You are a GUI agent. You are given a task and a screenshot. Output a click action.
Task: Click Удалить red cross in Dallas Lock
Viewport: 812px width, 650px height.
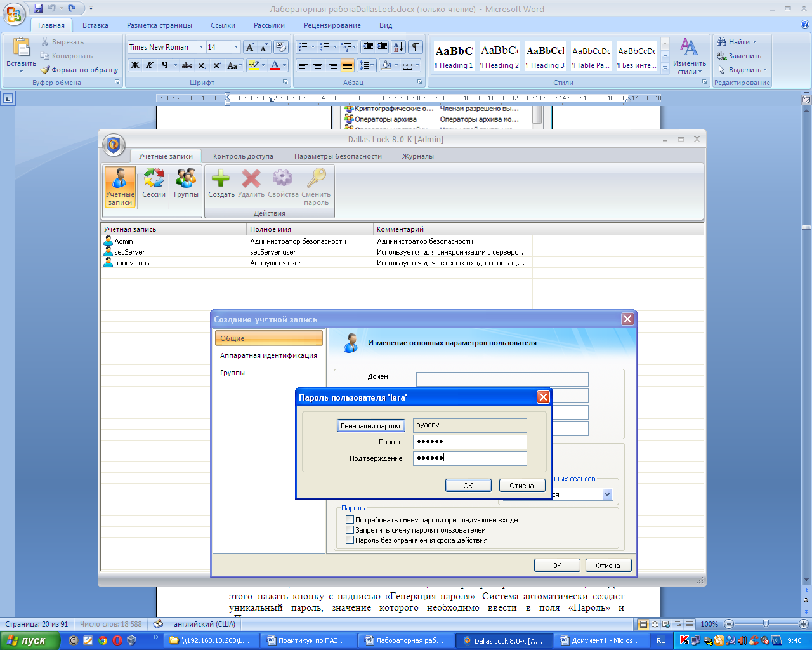click(x=251, y=183)
